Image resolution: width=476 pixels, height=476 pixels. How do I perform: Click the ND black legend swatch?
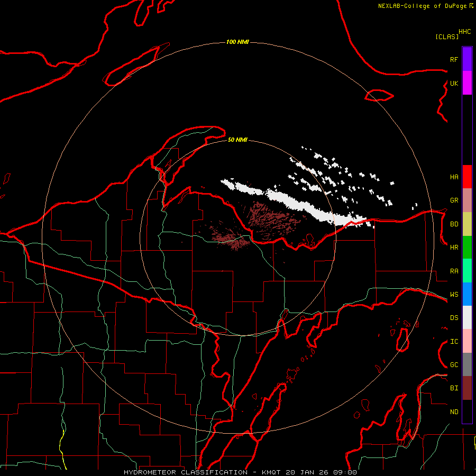click(x=467, y=411)
